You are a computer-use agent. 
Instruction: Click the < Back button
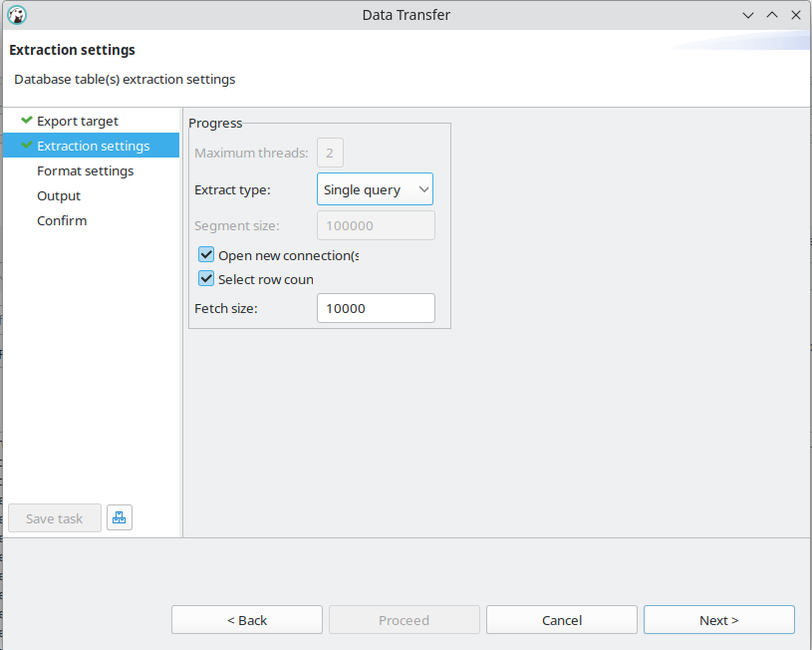coord(246,619)
